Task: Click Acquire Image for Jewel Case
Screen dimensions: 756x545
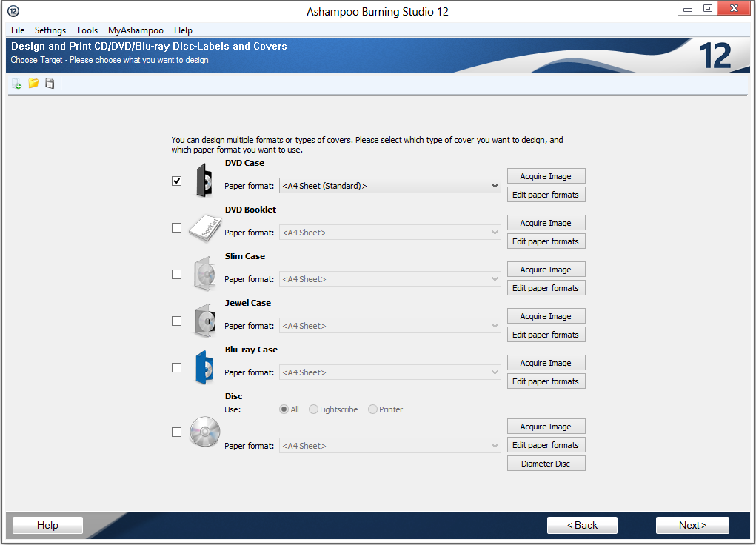Action: [x=546, y=316]
